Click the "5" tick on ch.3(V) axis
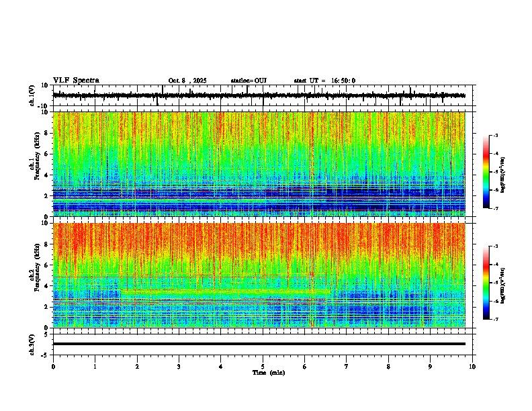 (x=47, y=334)
